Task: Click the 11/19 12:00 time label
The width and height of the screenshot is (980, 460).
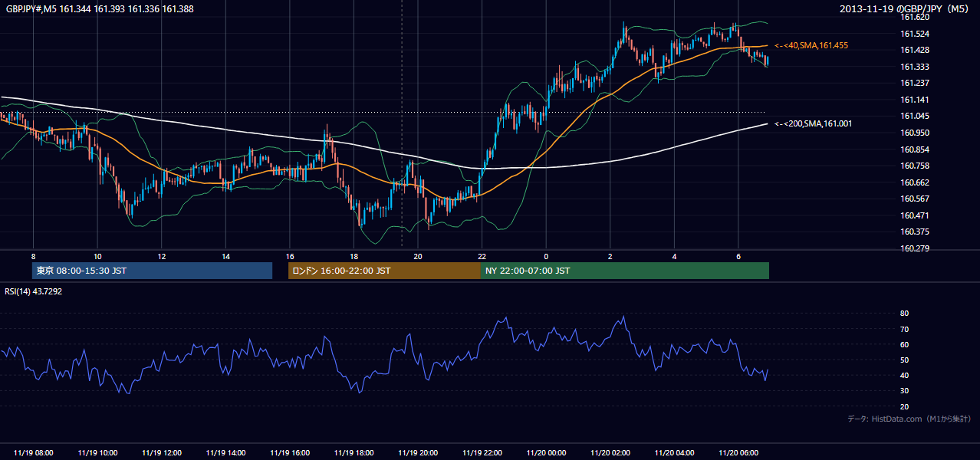Action: [x=162, y=452]
